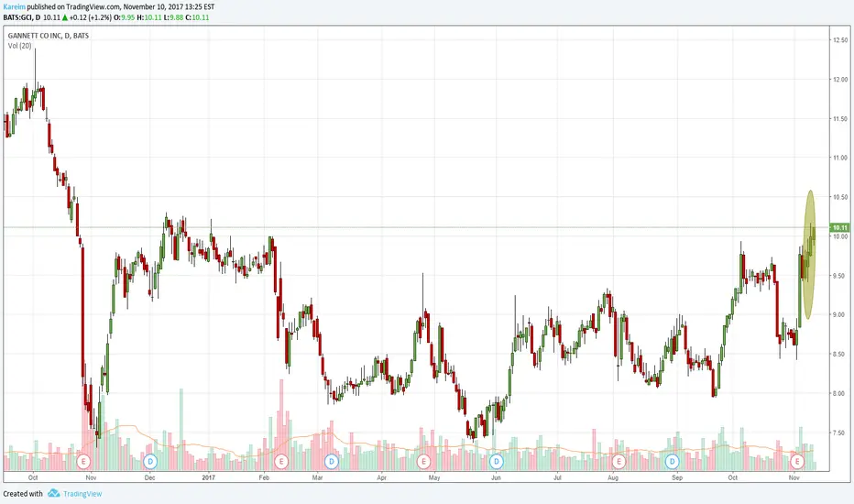Click the 2017 label on the time axis
The height and width of the screenshot is (504, 854).
[209, 477]
